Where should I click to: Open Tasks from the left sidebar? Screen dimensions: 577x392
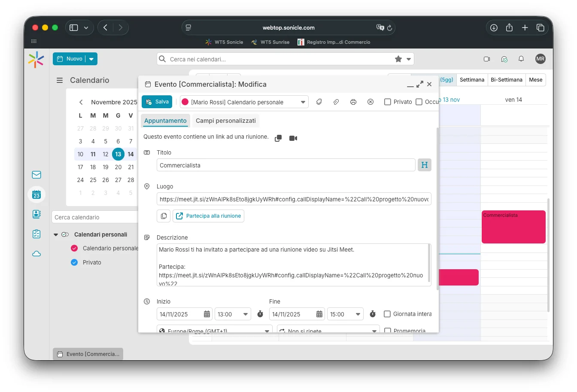tap(36, 234)
